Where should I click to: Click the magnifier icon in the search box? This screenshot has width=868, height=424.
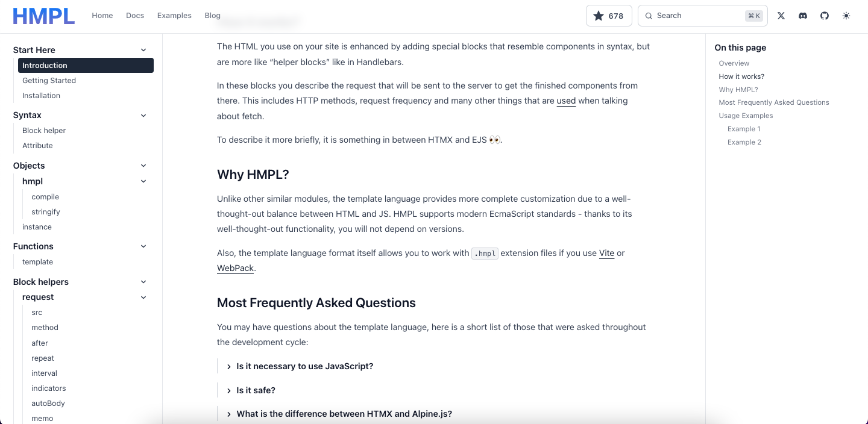649,16
